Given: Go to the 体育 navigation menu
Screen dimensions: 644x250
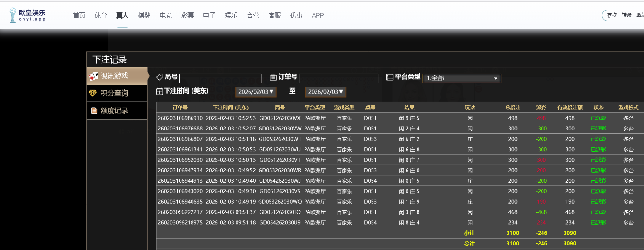Looking at the screenshot, I should (x=101, y=15).
